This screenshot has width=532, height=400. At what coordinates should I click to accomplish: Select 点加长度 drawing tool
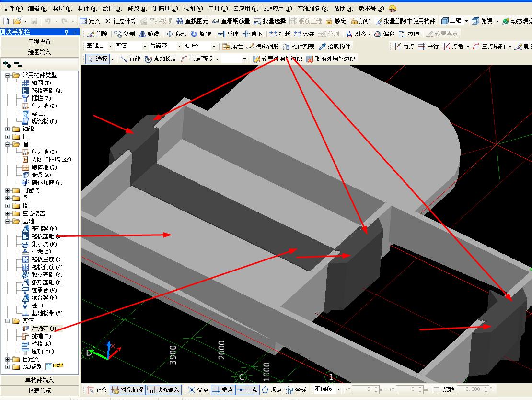161,59
